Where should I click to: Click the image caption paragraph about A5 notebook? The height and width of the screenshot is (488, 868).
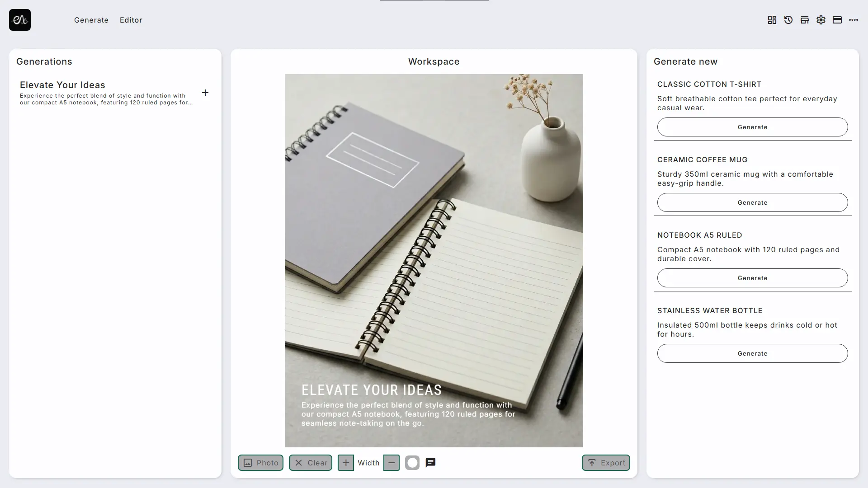(408, 414)
